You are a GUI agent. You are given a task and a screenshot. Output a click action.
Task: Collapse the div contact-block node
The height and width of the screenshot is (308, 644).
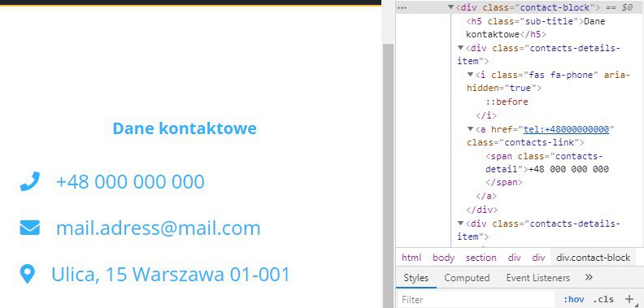click(x=450, y=7)
